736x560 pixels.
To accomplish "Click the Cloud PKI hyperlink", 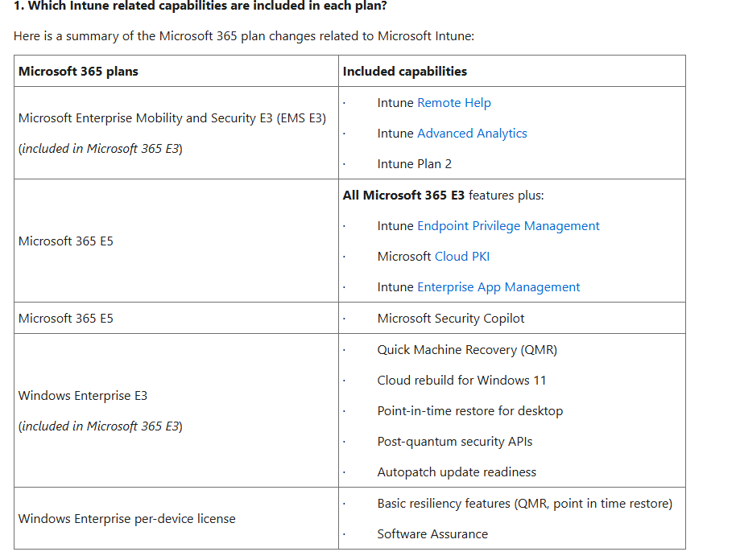I will click(x=461, y=257).
